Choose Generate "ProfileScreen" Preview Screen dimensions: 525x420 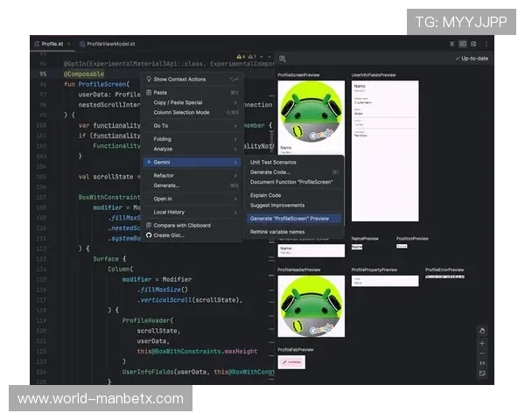click(290, 218)
